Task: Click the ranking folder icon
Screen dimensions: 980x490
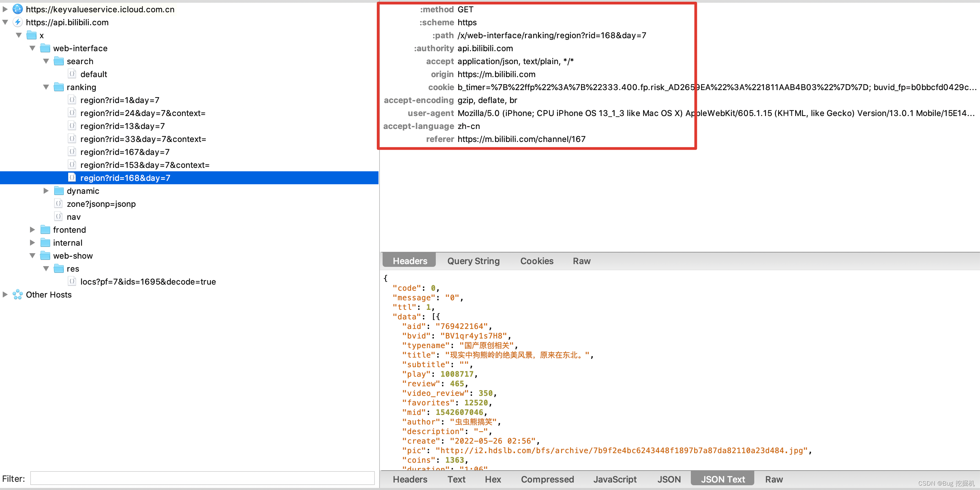Action: click(59, 87)
